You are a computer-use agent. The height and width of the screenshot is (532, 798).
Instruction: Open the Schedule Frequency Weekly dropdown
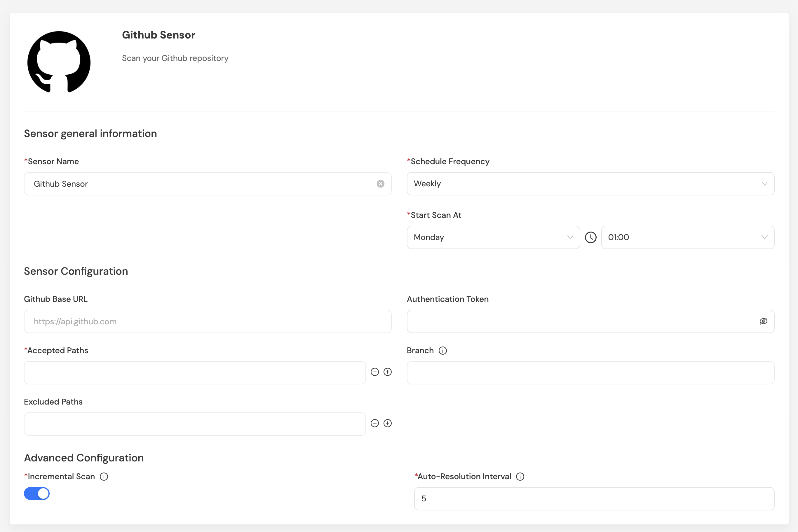590,183
